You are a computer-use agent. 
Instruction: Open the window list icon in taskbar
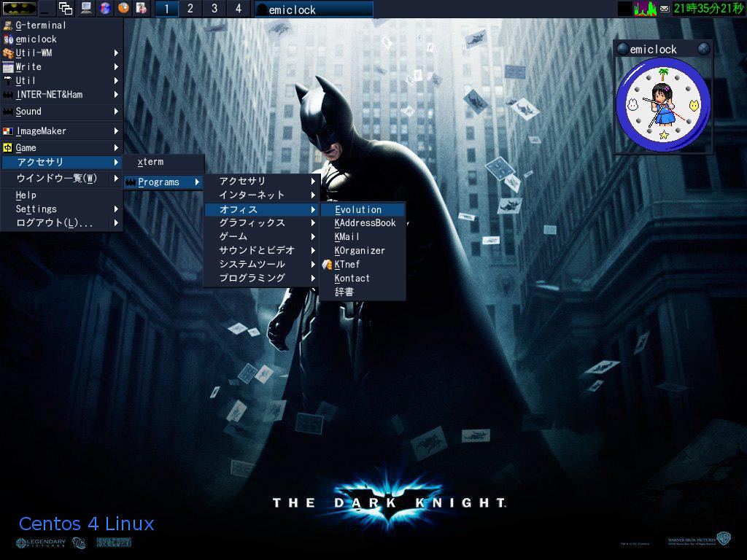66,9
